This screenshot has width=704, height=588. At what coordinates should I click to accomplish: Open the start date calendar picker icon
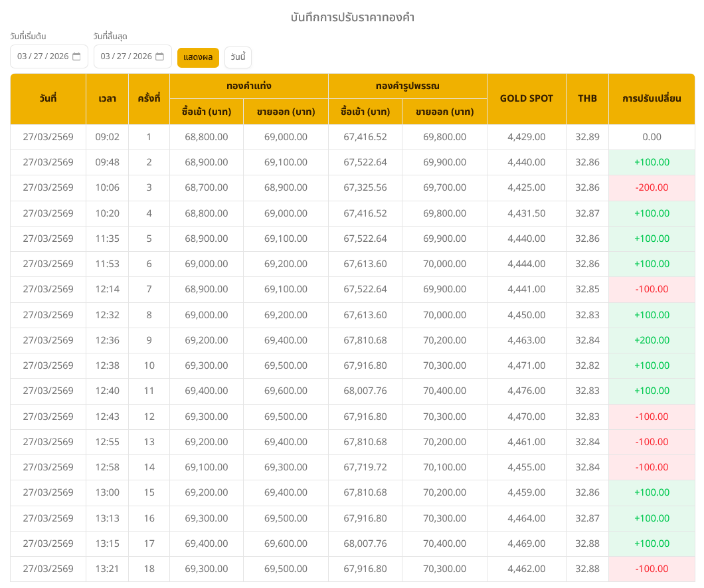76,56
